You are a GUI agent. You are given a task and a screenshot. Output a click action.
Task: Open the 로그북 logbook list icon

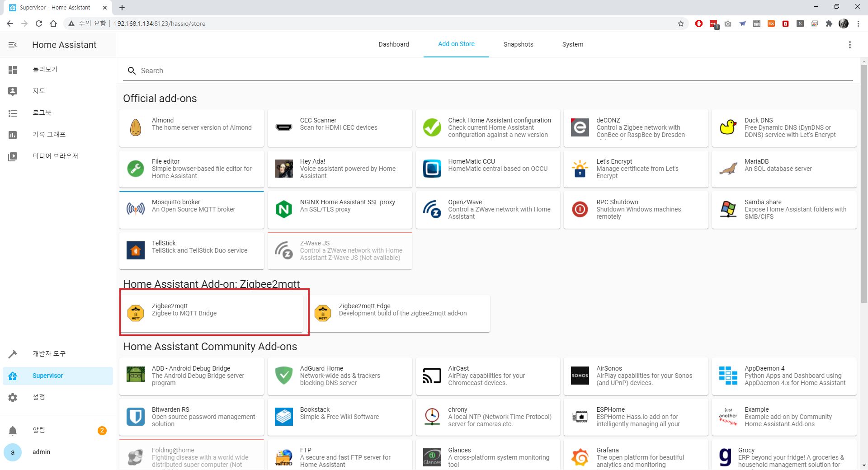click(13, 113)
